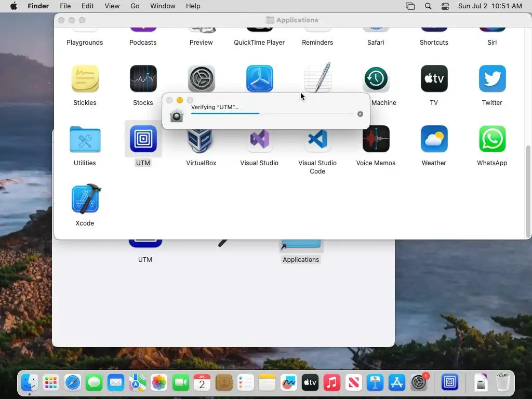The width and height of the screenshot is (532, 399).
Task: Open the TV app in Applications
Action: point(434,79)
